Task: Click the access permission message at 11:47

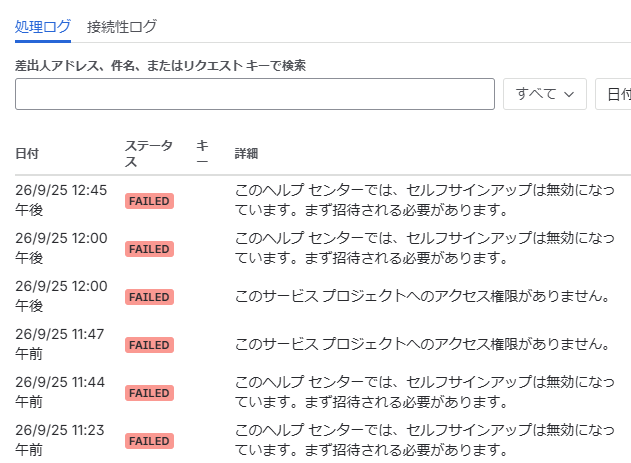Action: pos(421,345)
